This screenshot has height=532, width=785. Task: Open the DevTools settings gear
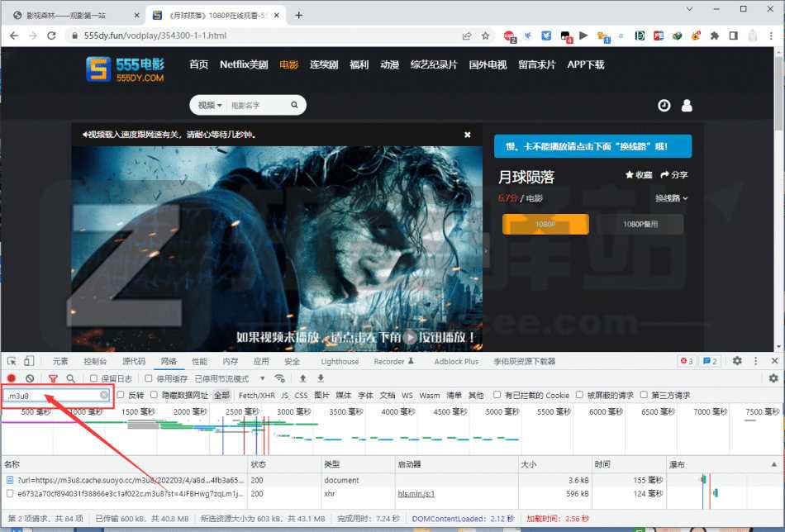point(737,360)
